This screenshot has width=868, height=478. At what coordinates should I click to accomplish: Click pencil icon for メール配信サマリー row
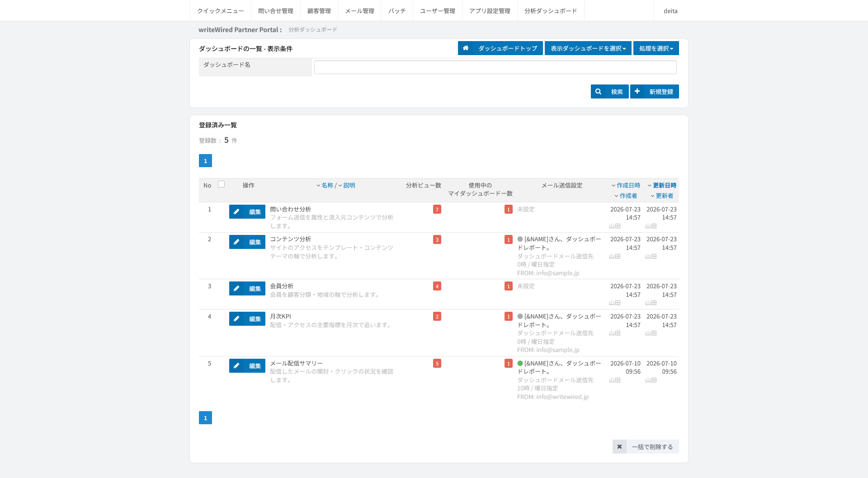(x=236, y=366)
